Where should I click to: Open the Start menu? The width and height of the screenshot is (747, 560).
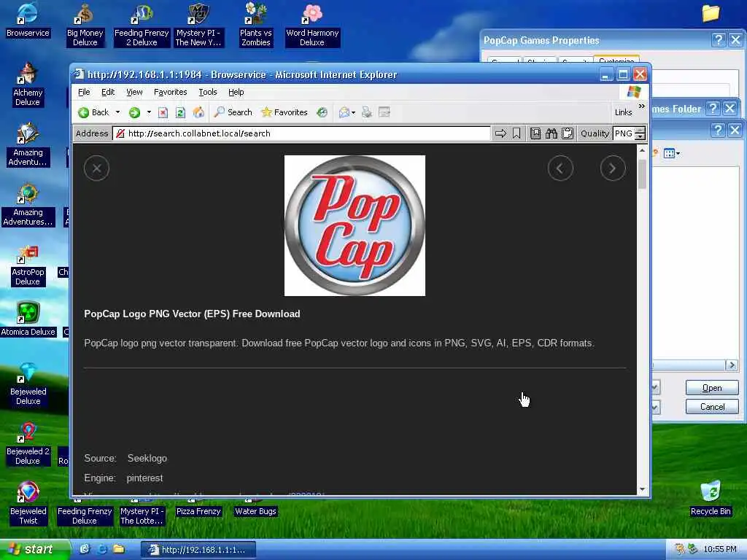(34, 550)
